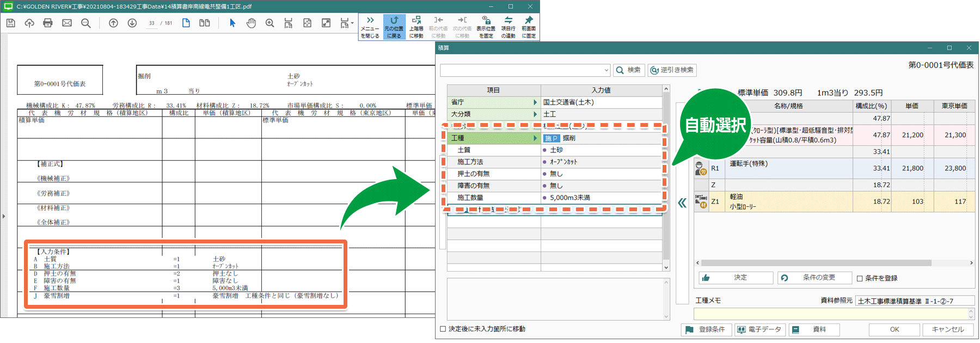Click the operator icon in row R1
This screenshot has height=343, width=980.
701,168
